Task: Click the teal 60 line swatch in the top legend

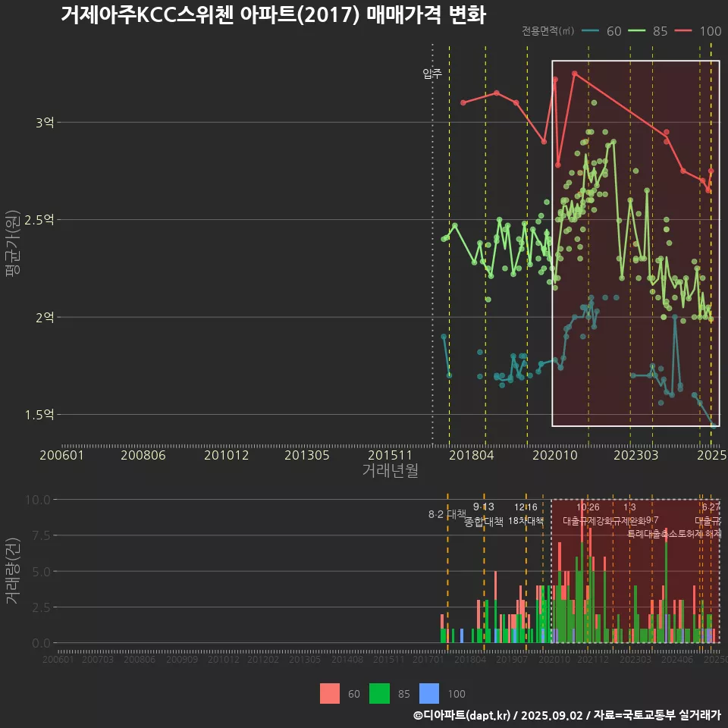Action: point(590,31)
